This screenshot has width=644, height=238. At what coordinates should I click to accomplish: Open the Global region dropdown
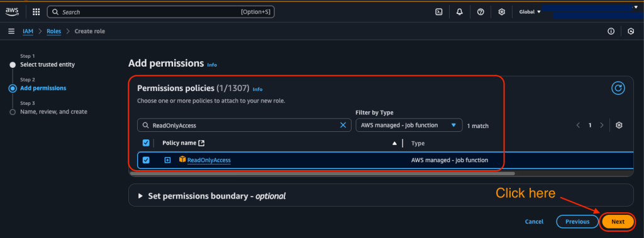tap(530, 12)
